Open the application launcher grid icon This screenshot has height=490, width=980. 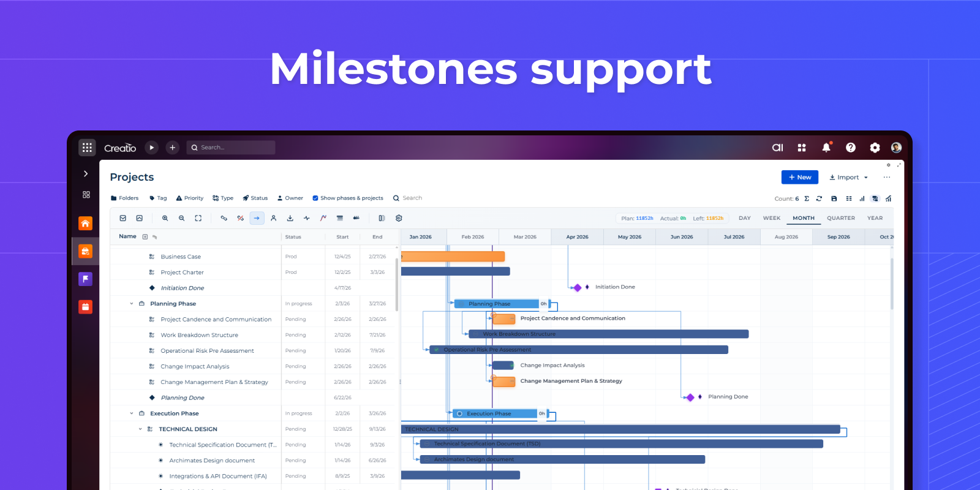[x=87, y=148]
